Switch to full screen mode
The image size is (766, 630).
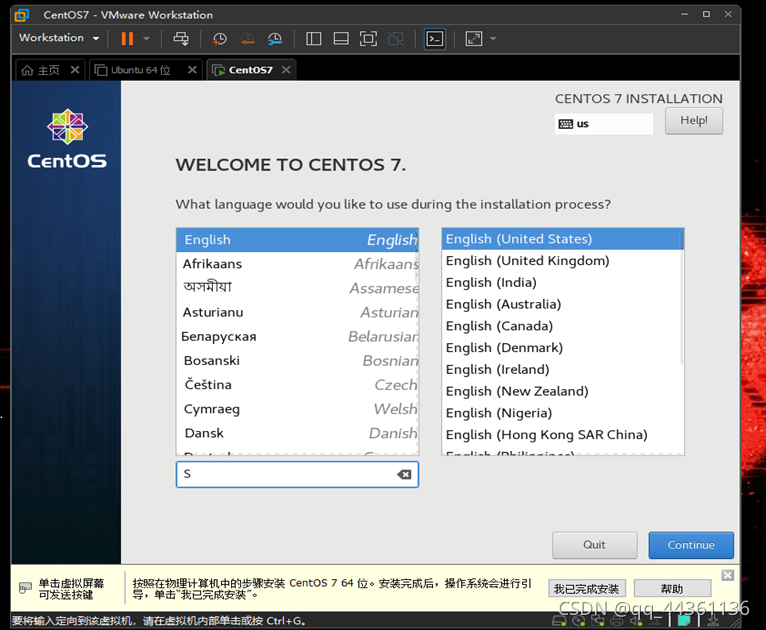[x=368, y=39]
